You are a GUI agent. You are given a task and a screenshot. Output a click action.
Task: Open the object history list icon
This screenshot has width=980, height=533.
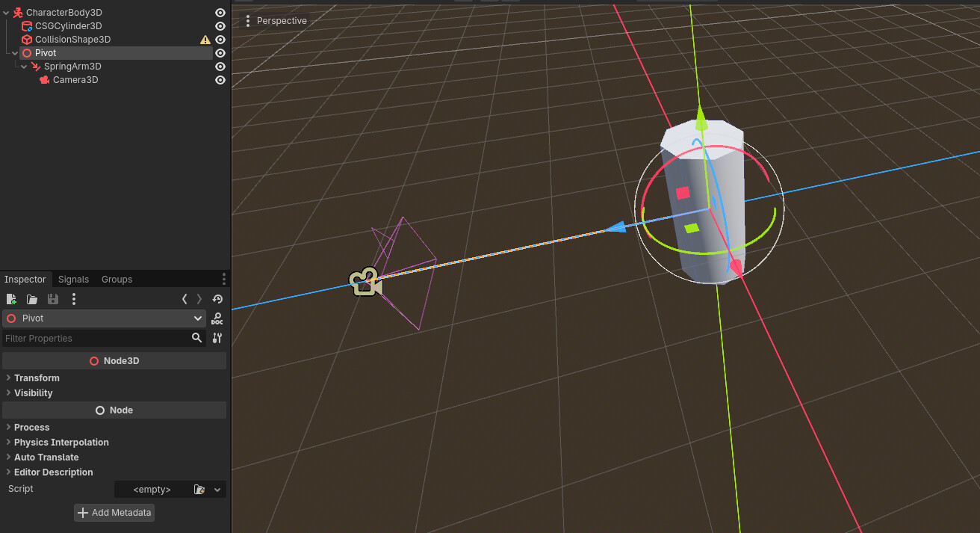tap(217, 299)
